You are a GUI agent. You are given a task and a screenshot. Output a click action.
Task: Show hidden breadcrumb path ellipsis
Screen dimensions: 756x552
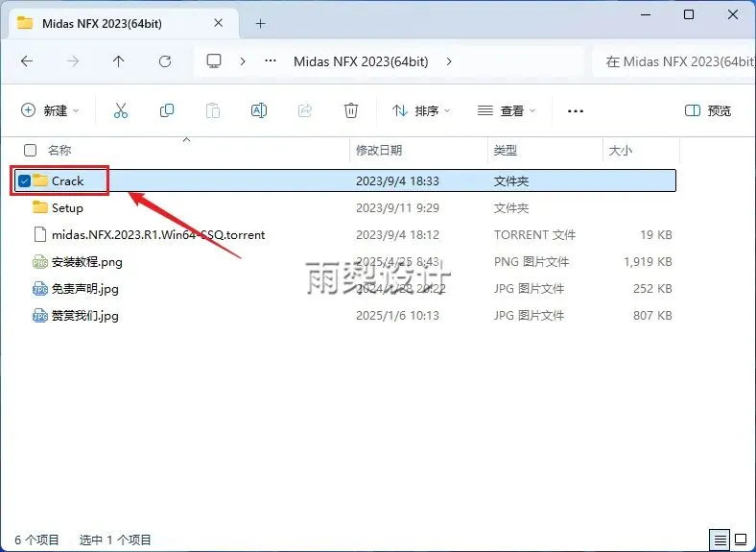[x=271, y=60]
